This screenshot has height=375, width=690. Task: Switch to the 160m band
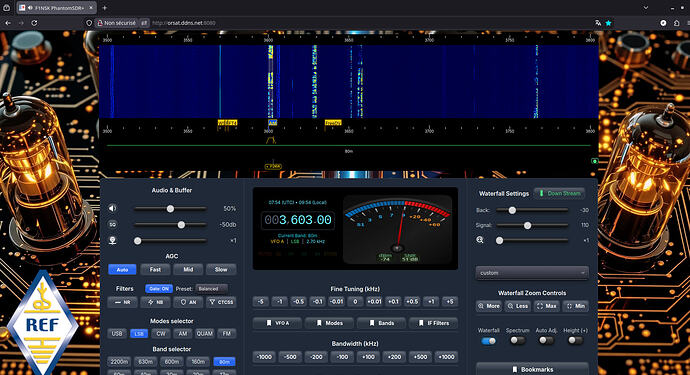(x=198, y=362)
